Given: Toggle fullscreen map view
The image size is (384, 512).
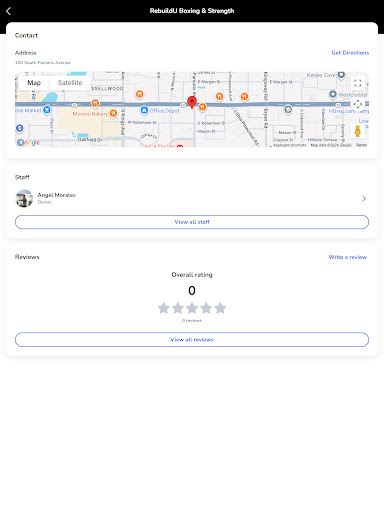Looking at the screenshot, I should (x=357, y=83).
